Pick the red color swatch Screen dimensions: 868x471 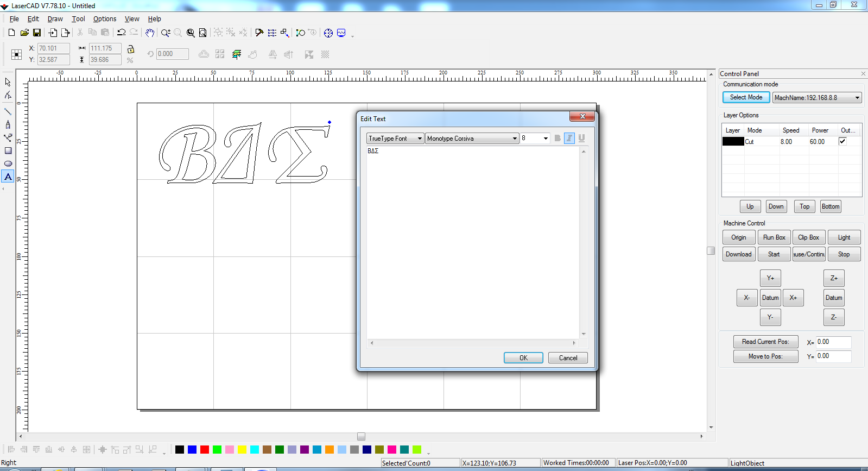pos(205,449)
